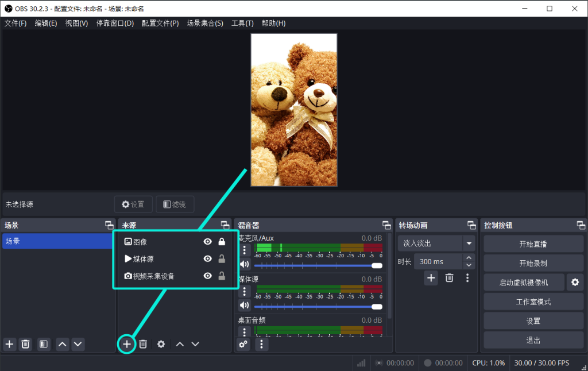Open advanced audio properties gears icon

coord(243,344)
